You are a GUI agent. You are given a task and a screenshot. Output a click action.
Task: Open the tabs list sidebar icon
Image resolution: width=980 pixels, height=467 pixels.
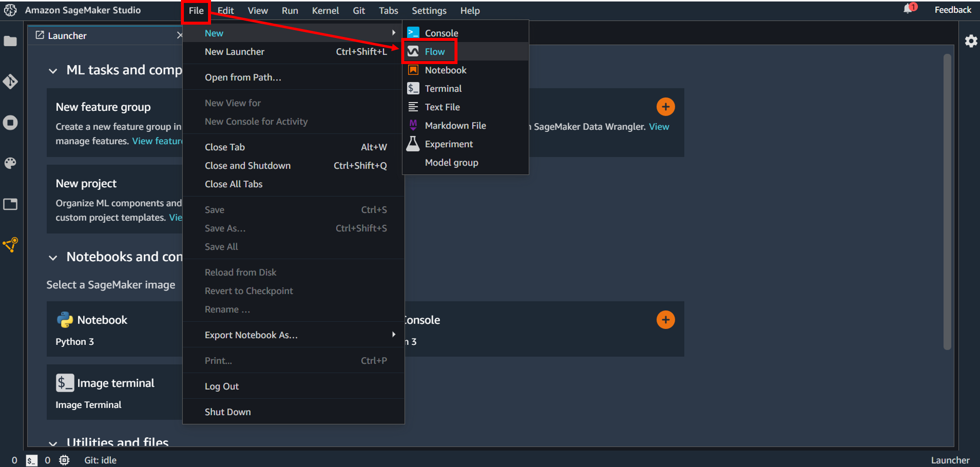pos(10,204)
